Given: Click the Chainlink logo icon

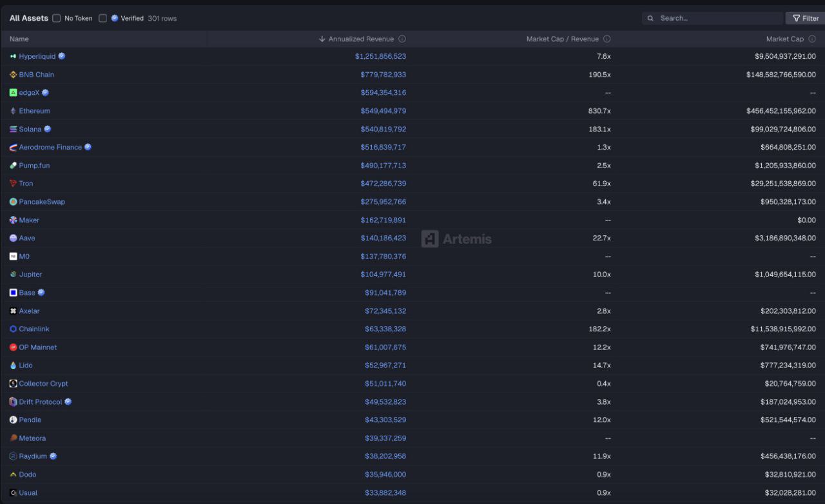Looking at the screenshot, I should click(x=13, y=329).
